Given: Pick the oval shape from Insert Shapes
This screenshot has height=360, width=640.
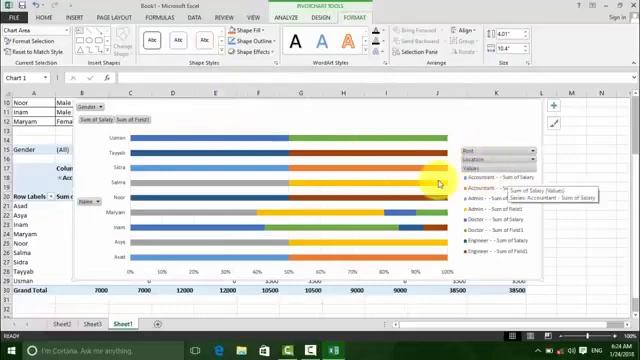Looking at the screenshot, I should [89, 40].
